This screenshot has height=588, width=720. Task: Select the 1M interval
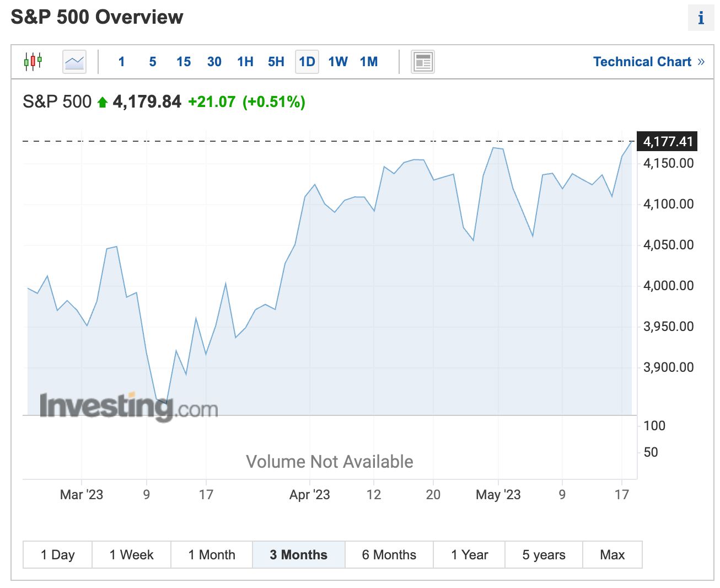[369, 62]
